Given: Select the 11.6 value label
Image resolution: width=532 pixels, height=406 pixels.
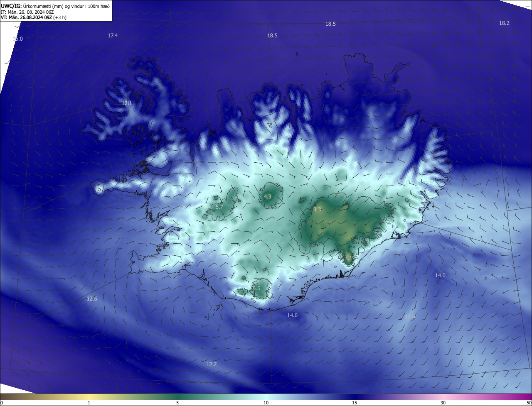Looking at the screenshot, I should point(410,317).
